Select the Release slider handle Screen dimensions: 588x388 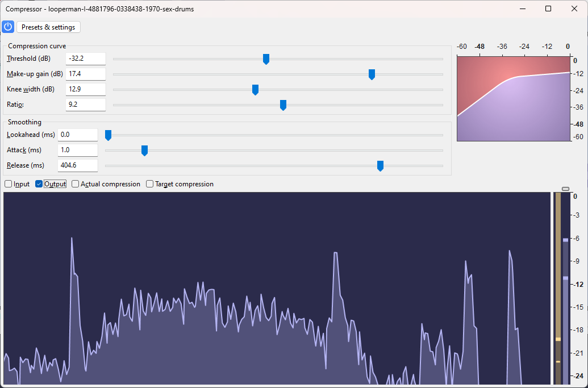click(x=380, y=165)
